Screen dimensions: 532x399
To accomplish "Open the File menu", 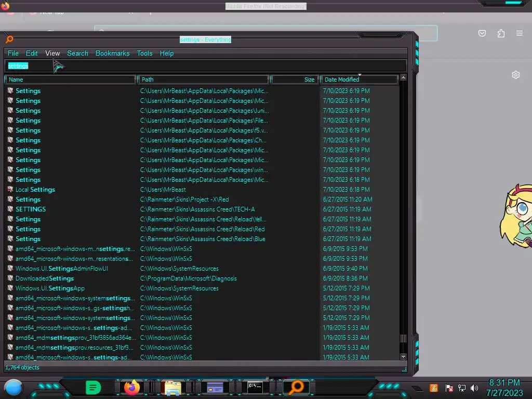I will point(13,54).
